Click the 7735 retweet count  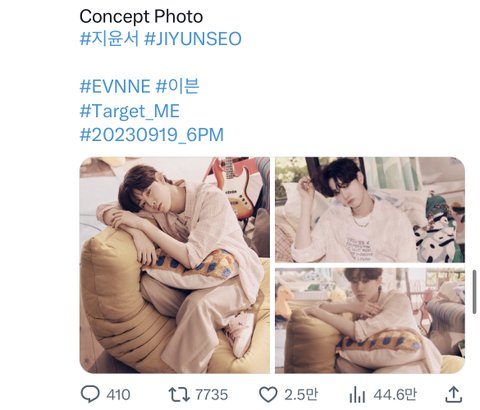(212, 395)
